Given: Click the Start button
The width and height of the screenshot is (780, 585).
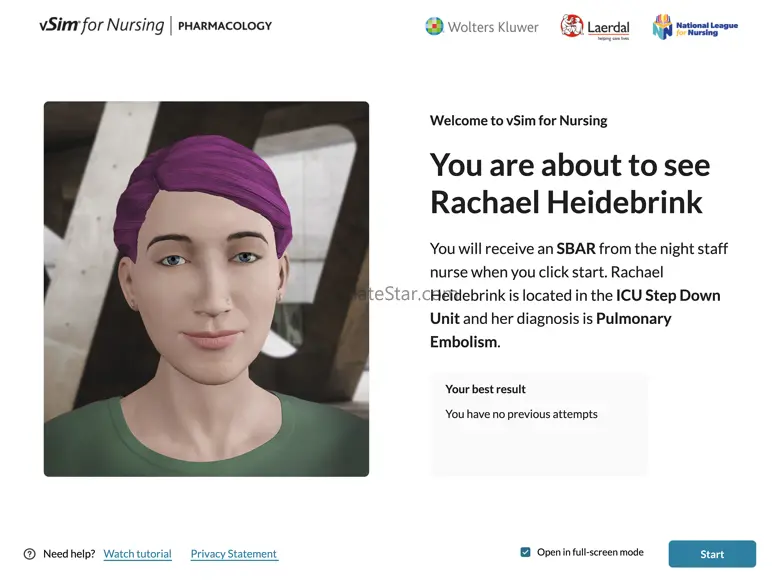Looking at the screenshot, I should [712, 554].
